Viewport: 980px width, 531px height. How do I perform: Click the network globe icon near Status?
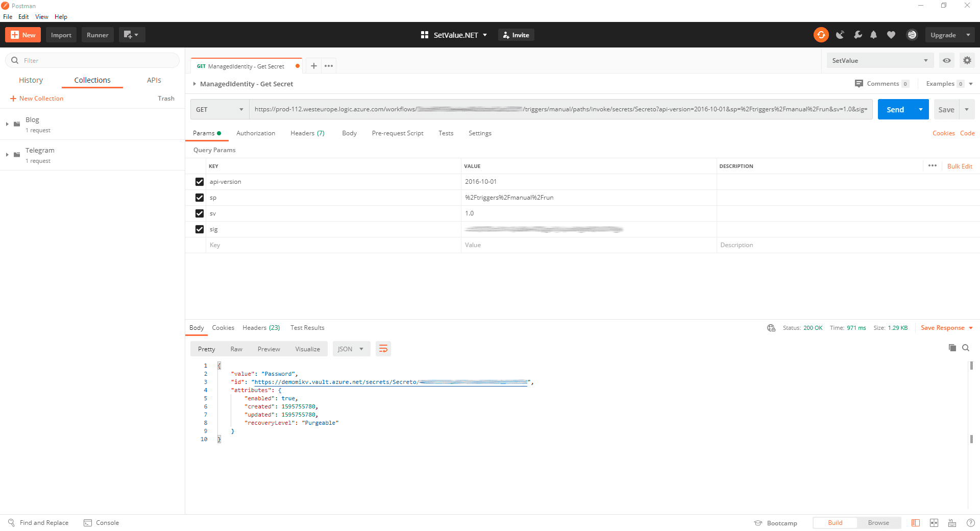pos(771,328)
